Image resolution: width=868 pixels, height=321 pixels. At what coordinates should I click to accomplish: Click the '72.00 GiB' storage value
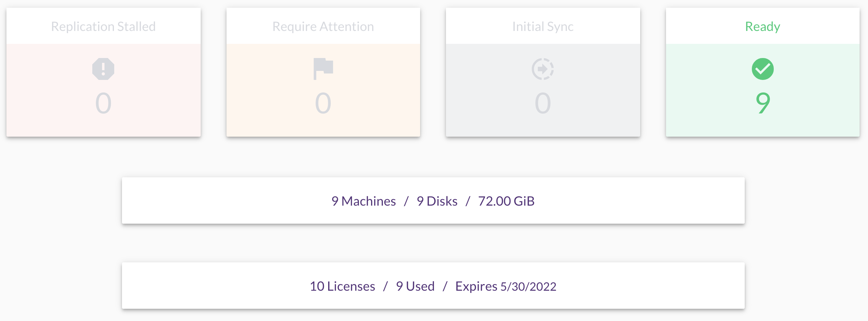pyautogui.click(x=506, y=201)
